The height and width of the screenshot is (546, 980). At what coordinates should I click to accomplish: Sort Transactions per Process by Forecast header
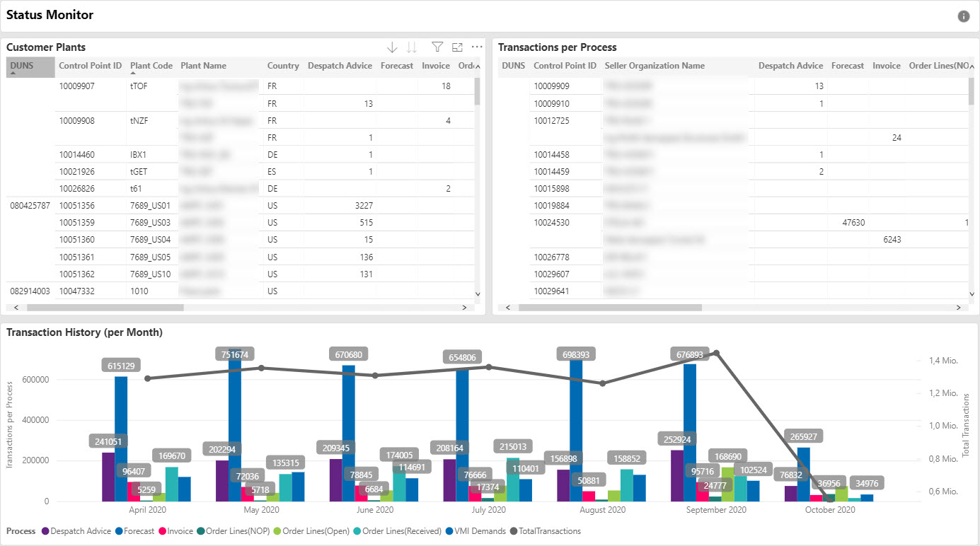(848, 66)
